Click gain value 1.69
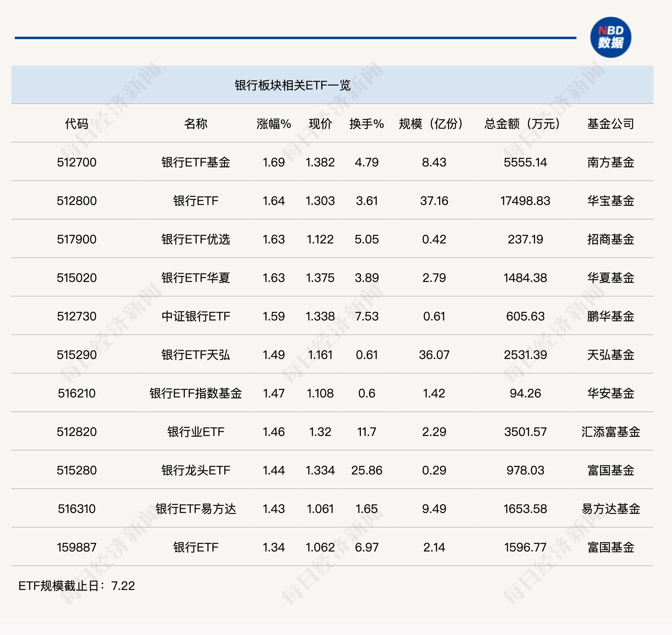672x635 pixels. point(274,163)
